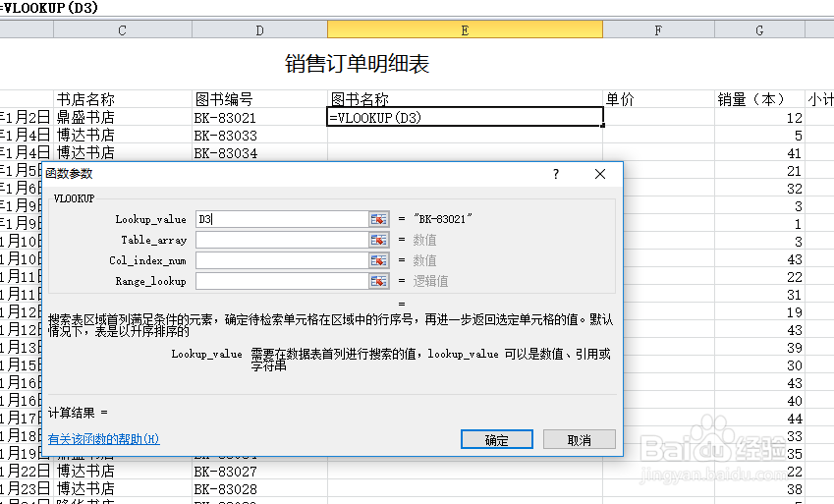
Task: Select sales quantity cell with 19
Action: (759, 312)
